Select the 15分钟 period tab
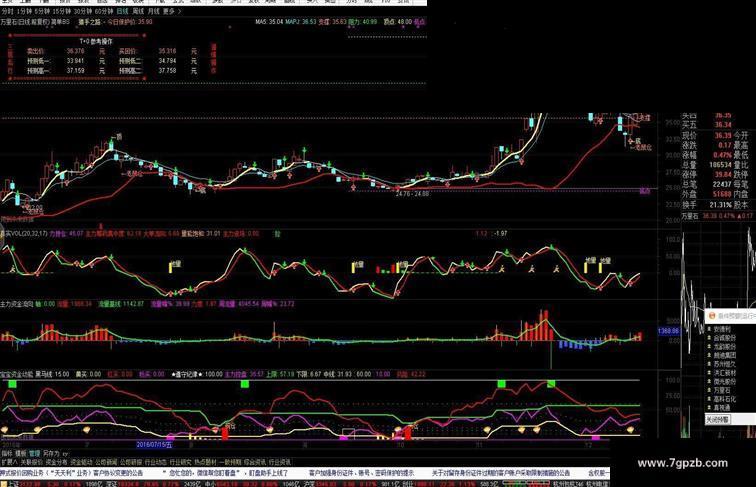The width and height of the screenshot is (756, 487). coord(62,11)
